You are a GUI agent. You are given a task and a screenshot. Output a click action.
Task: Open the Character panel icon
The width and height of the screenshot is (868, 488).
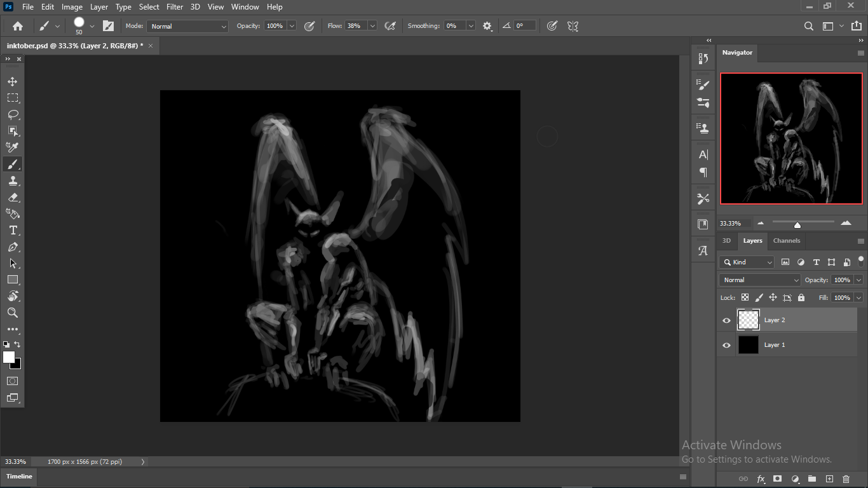[x=703, y=154]
